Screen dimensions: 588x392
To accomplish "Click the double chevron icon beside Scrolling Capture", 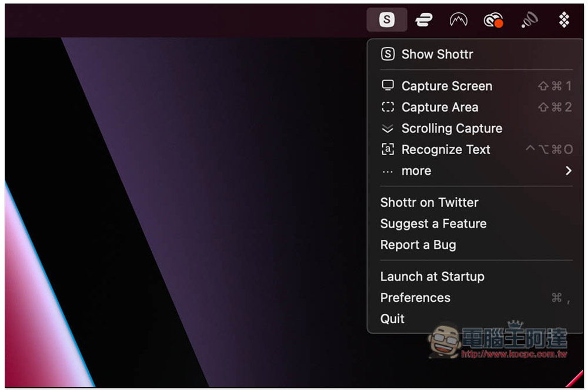I will click(387, 129).
